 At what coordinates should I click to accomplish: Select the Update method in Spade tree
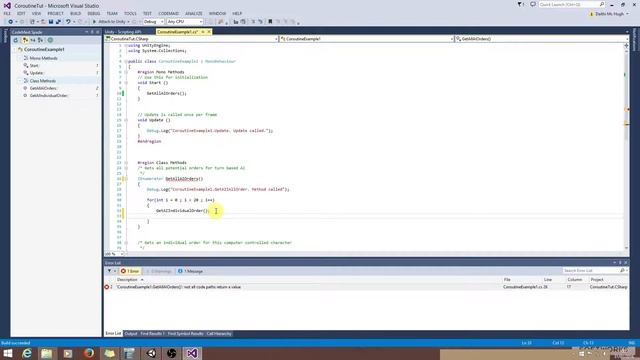click(x=36, y=73)
